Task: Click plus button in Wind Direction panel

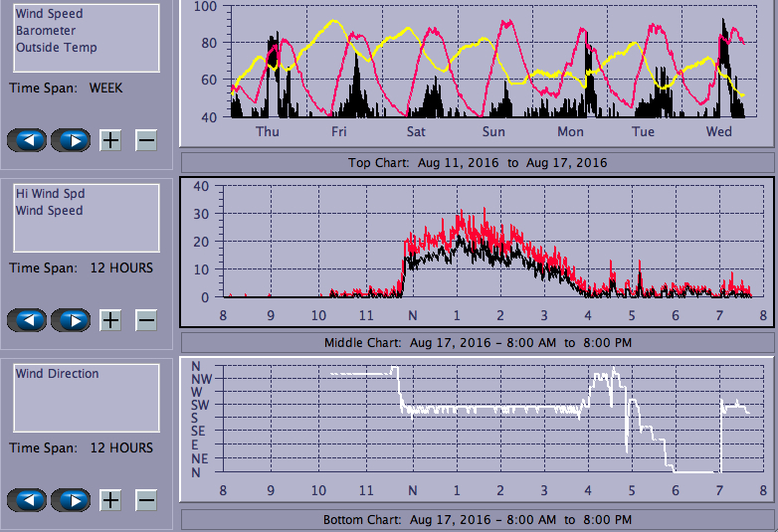Action: [110, 500]
